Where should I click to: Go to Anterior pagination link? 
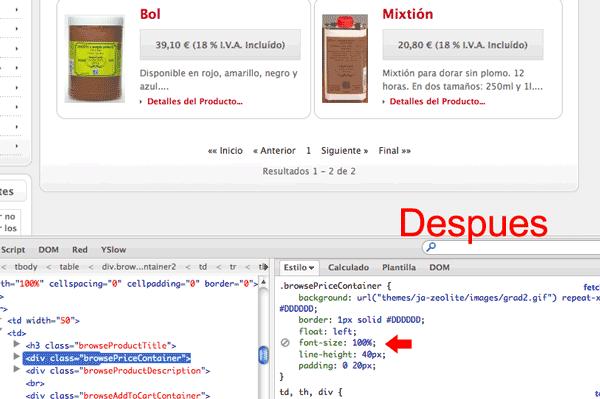point(274,151)
